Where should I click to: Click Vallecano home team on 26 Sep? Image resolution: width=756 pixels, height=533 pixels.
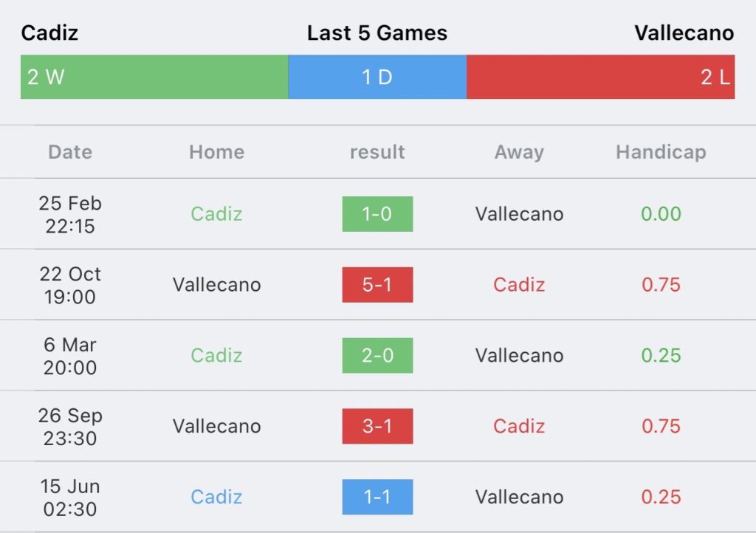tap(217, 427)
